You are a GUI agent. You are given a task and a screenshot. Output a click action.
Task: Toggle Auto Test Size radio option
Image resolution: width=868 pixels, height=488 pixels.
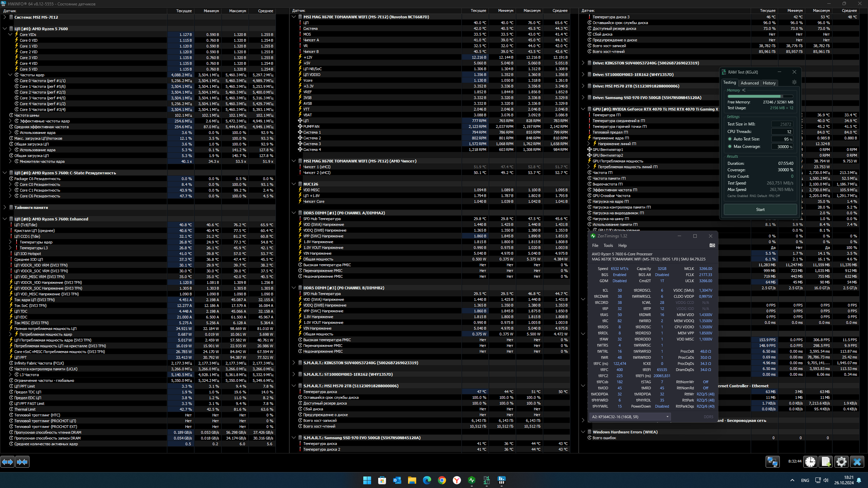click(730, 139)
